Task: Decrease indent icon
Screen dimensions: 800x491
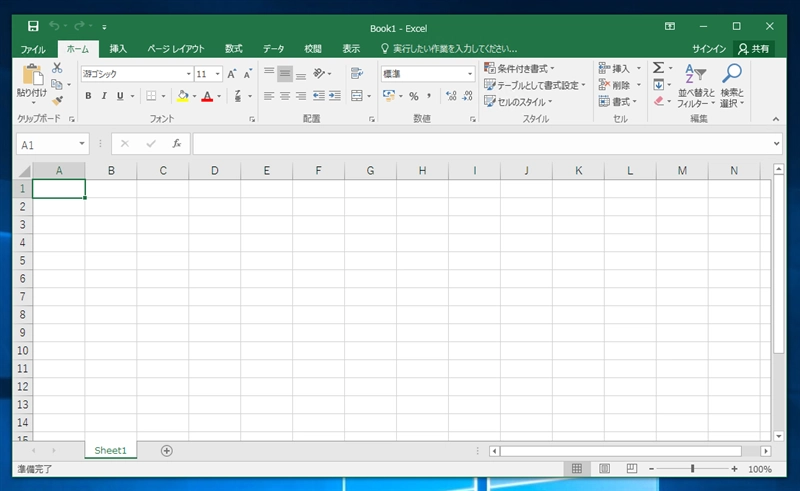Action: tap(319, 95)
